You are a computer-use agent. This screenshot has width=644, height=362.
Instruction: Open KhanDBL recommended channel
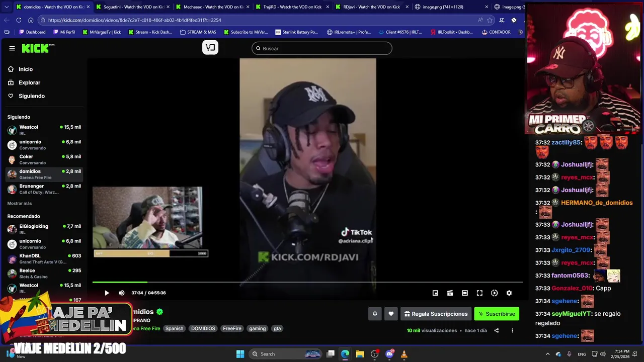[x=44, y=258]
